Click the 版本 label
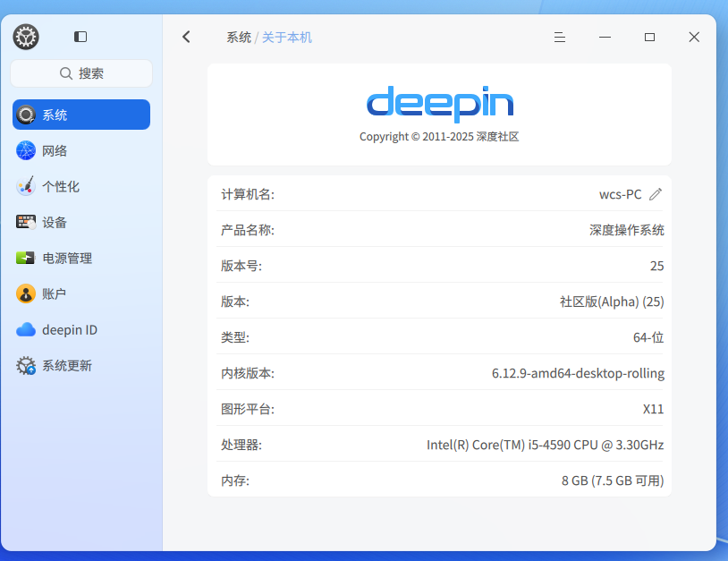Screen dimensions: 728x561 (235, 302)
